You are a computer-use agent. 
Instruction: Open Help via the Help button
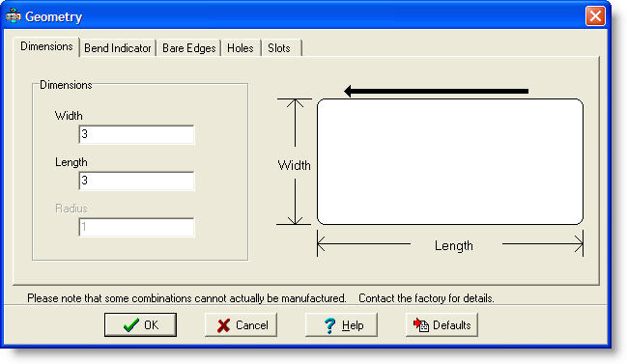341,324
